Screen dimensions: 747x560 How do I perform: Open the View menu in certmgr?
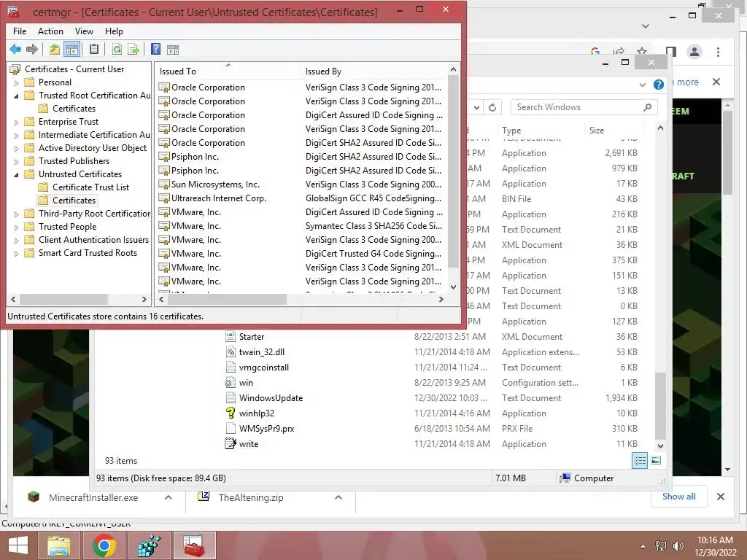(x=84, y=31)
